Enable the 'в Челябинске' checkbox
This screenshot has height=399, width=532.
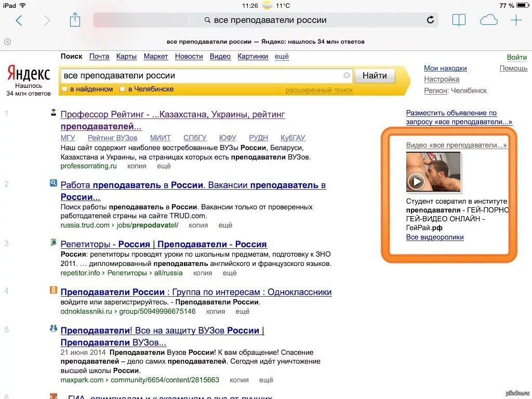[123, 89]
